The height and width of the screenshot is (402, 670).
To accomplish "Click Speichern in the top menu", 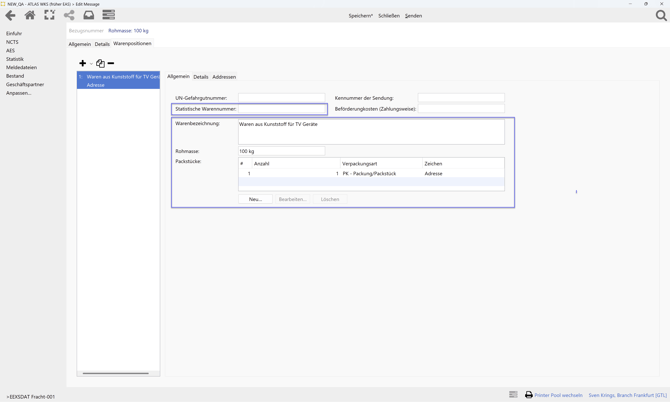I will pos(360,16).
